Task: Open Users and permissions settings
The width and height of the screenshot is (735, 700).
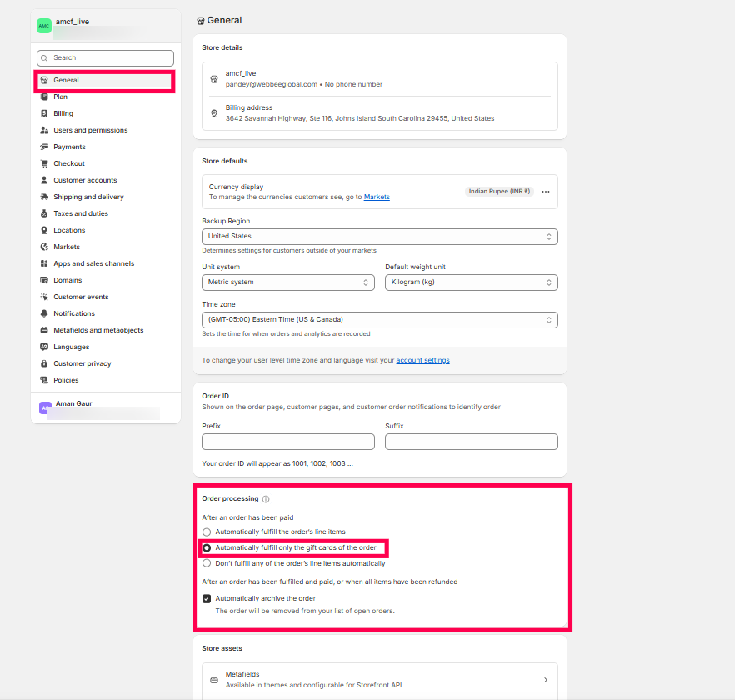Action: click(90, 130)
